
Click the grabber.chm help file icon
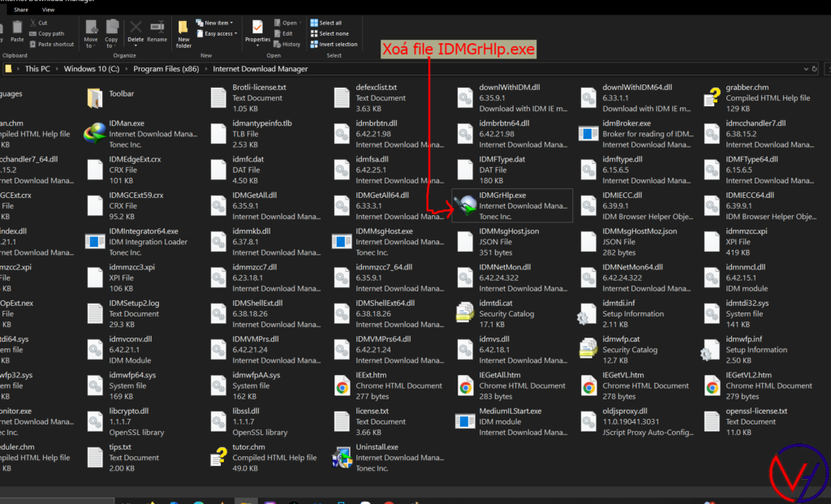coord(713,98)
